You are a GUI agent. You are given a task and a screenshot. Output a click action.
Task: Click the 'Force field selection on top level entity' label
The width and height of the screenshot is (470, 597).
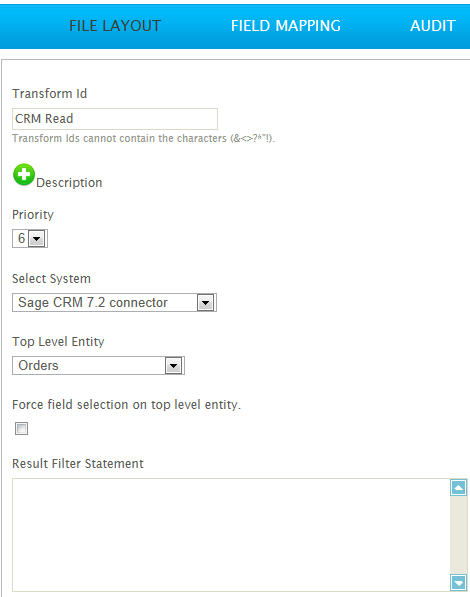(x=126, y=404)
